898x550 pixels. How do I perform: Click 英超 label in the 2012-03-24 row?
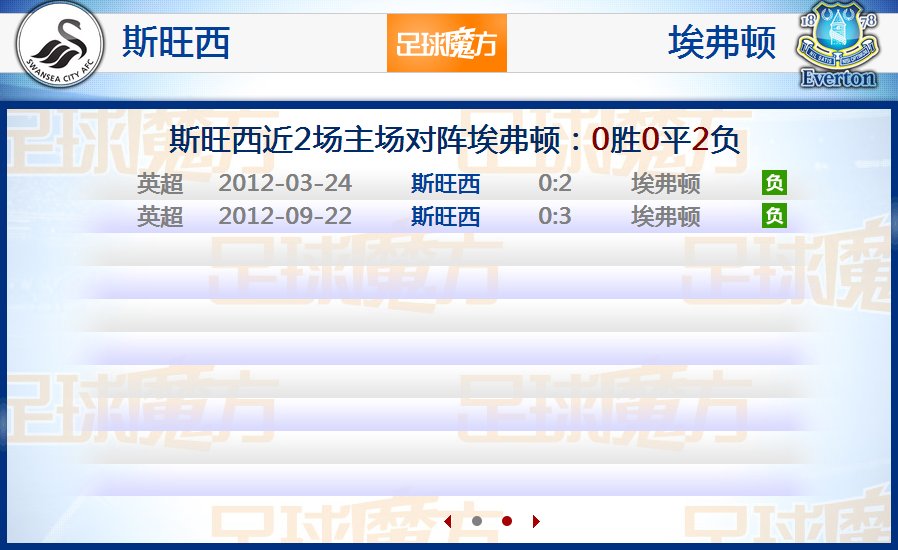(160, 184)
